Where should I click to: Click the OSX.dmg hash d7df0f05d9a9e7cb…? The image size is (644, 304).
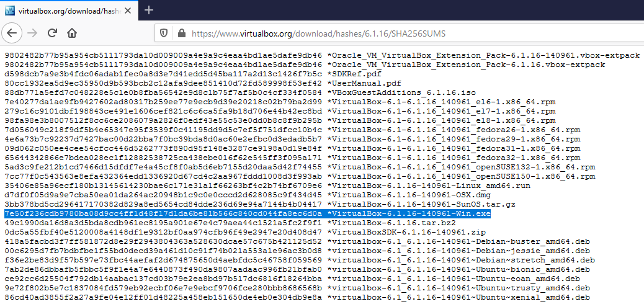pyautogui.click(x=163, y=195)
